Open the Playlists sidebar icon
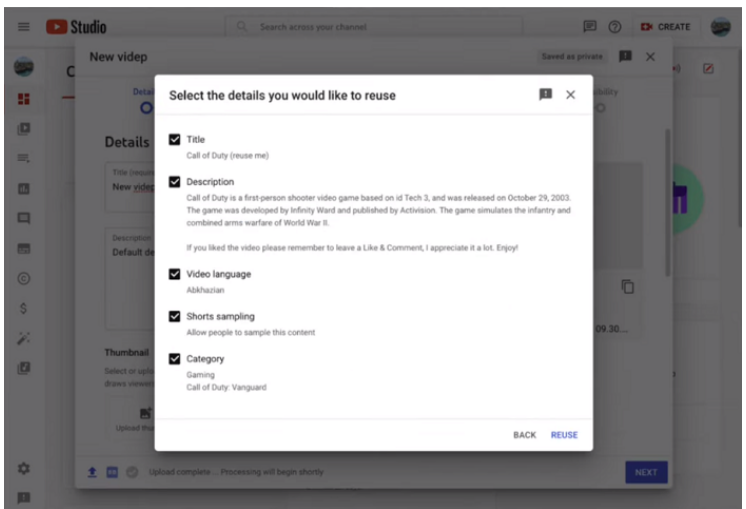746x509 pixels. [23, 158]
